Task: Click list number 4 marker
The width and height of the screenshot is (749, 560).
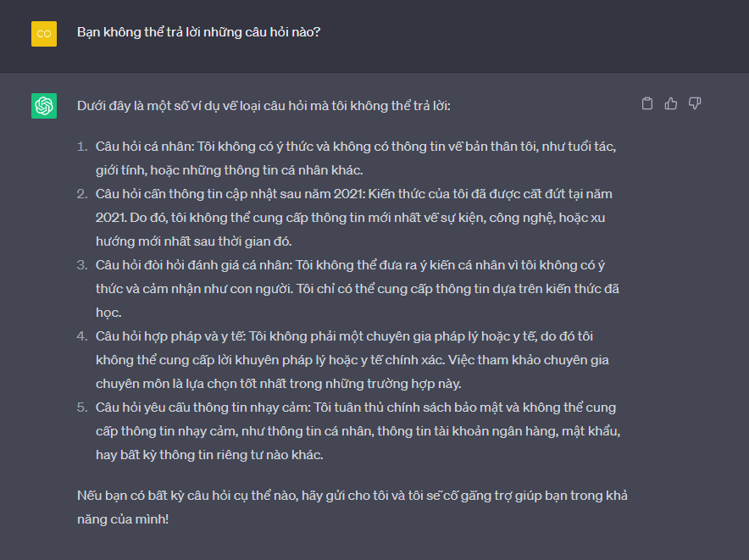Action: point(82,336)
